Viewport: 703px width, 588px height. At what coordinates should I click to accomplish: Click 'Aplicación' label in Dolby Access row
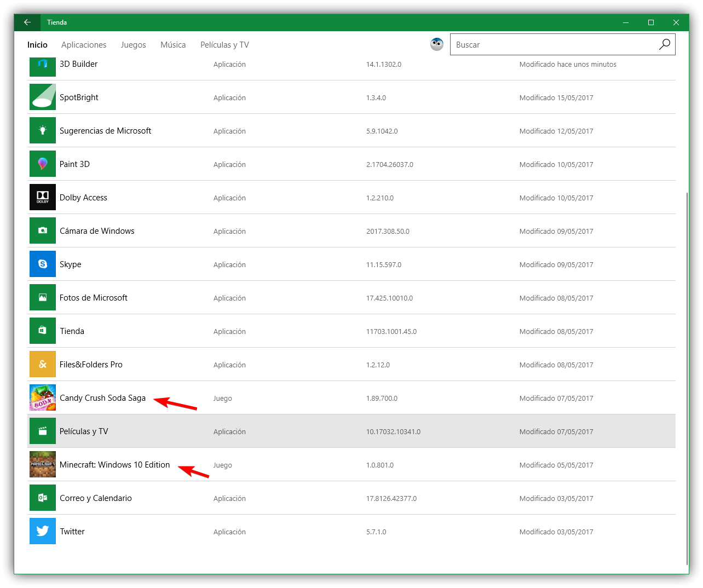pyautogui.click(x=229, y=198)
